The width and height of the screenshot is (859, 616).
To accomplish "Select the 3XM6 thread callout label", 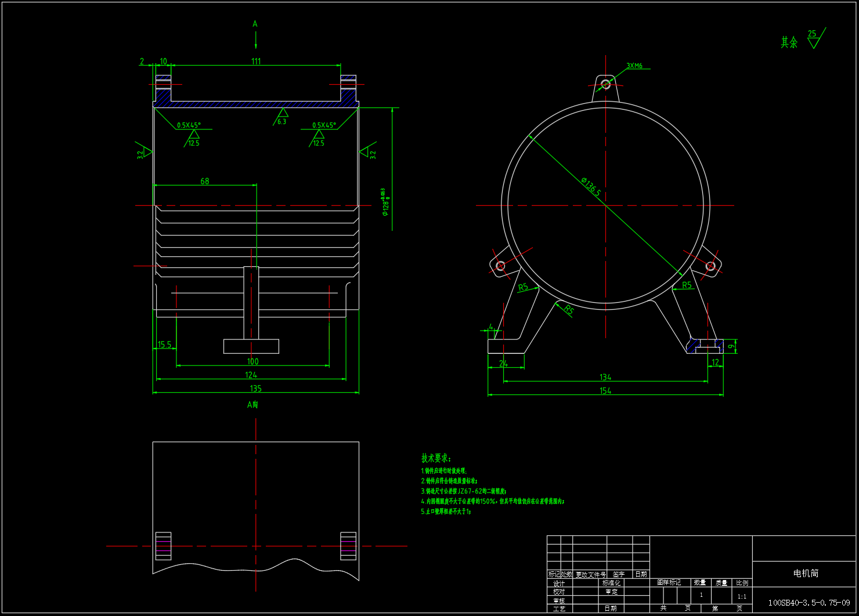I will 634,66.
